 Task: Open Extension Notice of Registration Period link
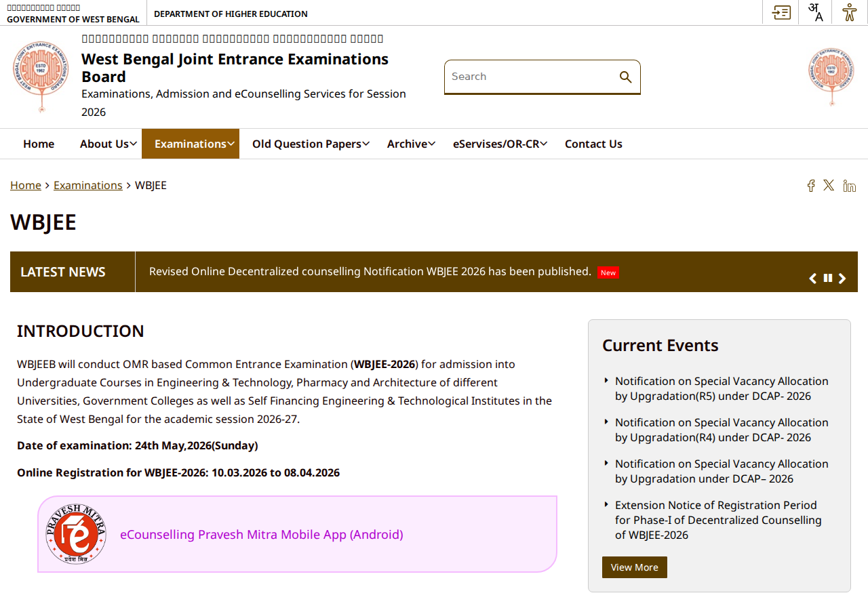718,520
